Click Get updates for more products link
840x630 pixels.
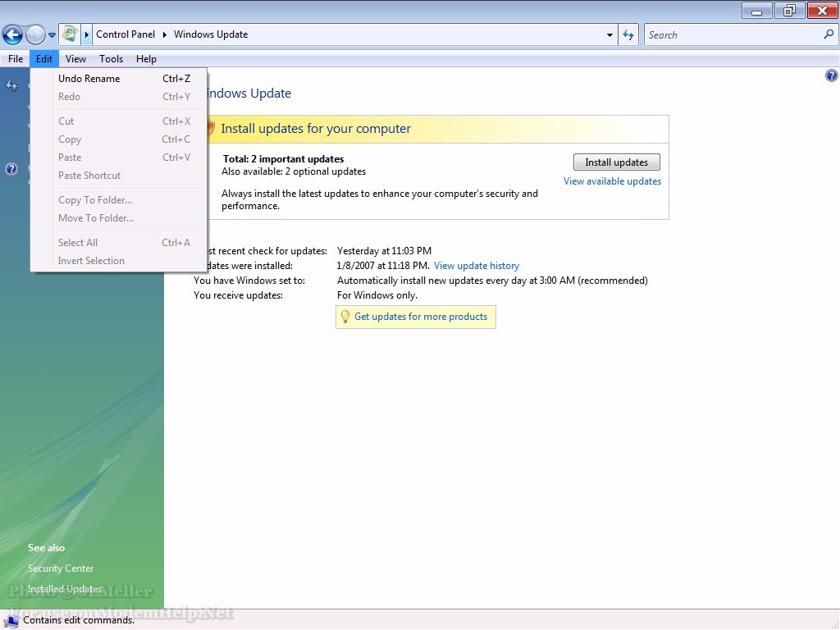(421, 317)
